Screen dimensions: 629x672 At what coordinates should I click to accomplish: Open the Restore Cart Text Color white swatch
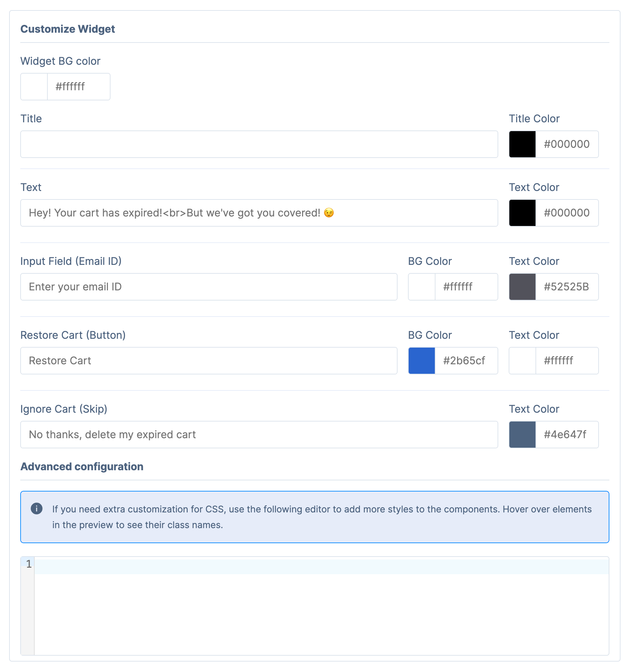tap(522, 361)
